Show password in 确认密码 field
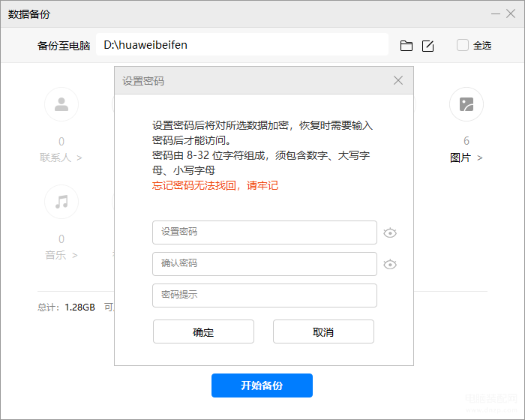 [x=390, y=264]
